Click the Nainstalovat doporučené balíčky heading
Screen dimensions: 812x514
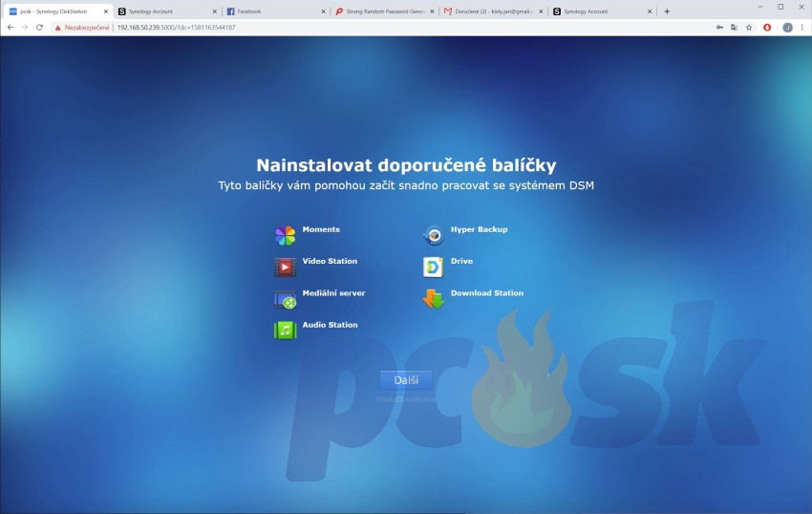tap(406, 165)
